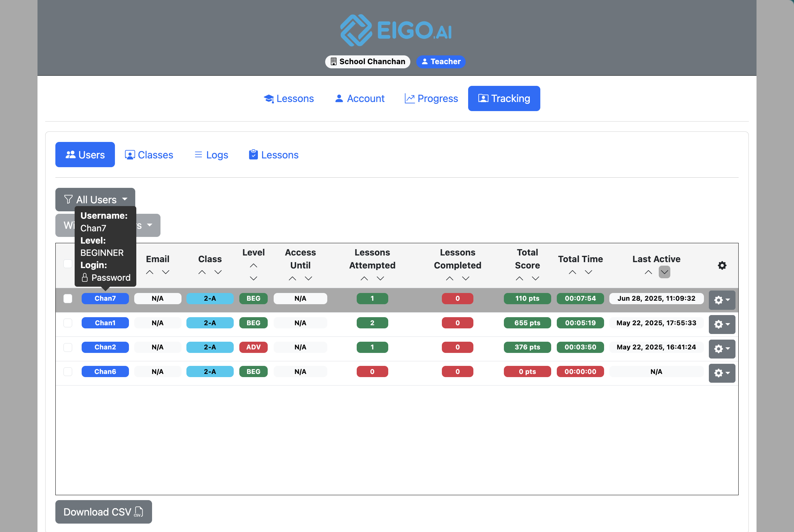Click last active May 22, 2025, 17:55:33
This screenshot has width=794, height=532.
pyautogui.click(x=656, y=323)
